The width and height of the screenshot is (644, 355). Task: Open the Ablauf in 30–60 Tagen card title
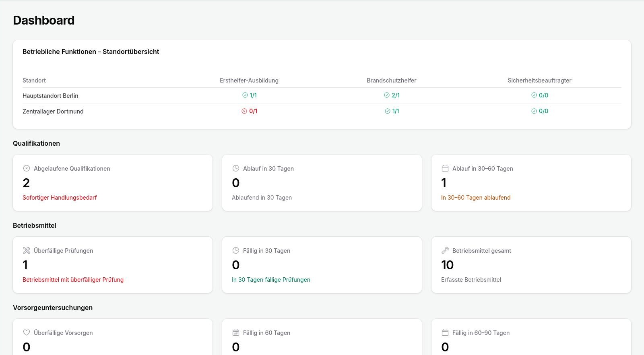[x=483, y=169]
